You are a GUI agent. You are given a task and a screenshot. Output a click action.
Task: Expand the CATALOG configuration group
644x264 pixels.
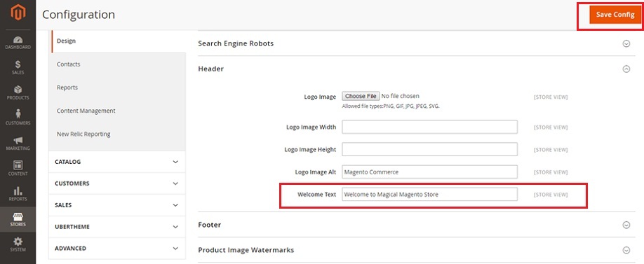(117, 162)
